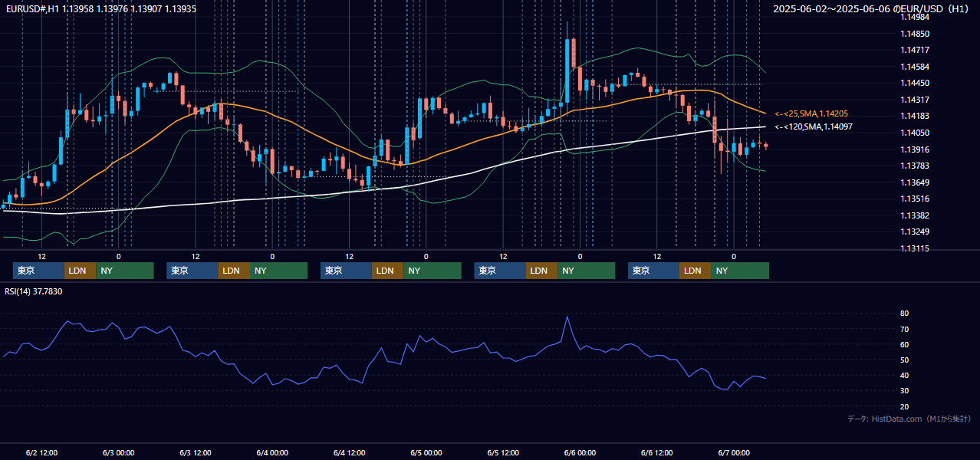This screenshot has height=460, width=980.
Task: Click the white 120 SMA label 1.14097
Action: (814, 127)
